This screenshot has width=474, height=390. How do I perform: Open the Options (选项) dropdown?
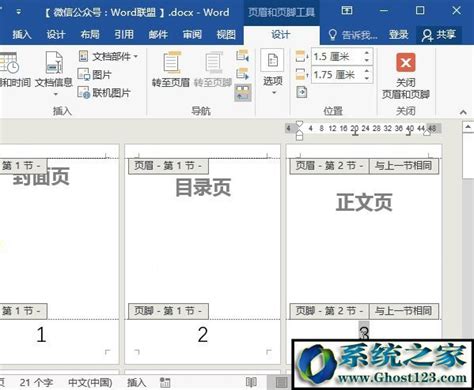tap(273, 71)
